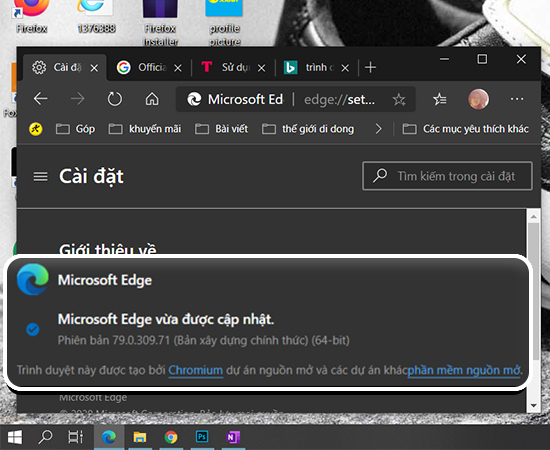Open the Edge settings and more menu
This screenshot has width=550, height=450.
click(517, 99)
